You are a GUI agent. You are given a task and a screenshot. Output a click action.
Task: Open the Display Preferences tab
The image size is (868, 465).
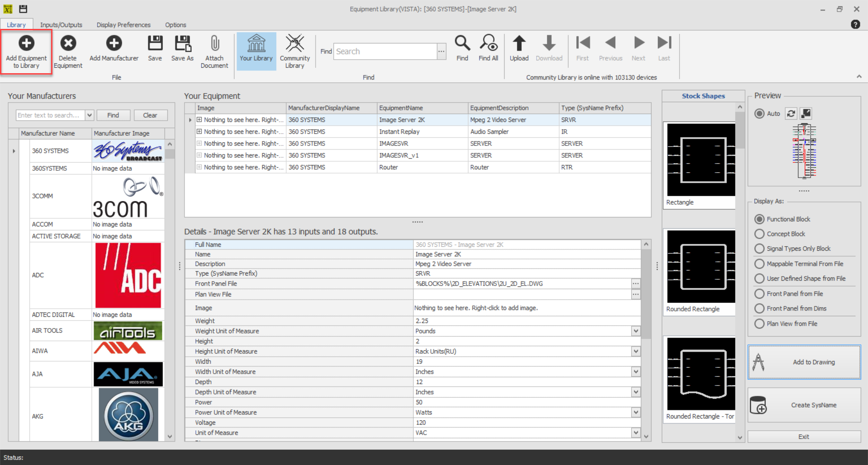coord(123,25)
